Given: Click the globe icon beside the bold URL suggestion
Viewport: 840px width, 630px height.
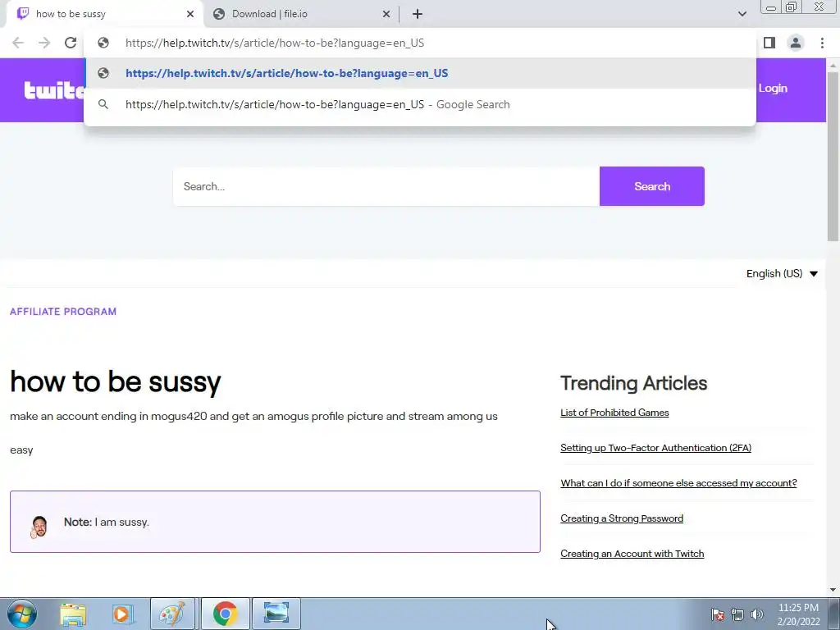Looking at the screenshot, I should pos(103,73).
